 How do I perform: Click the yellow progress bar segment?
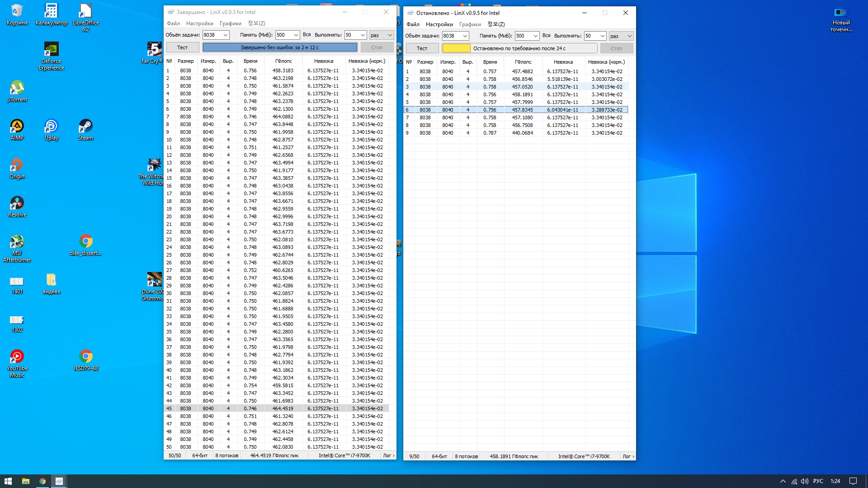456,48
